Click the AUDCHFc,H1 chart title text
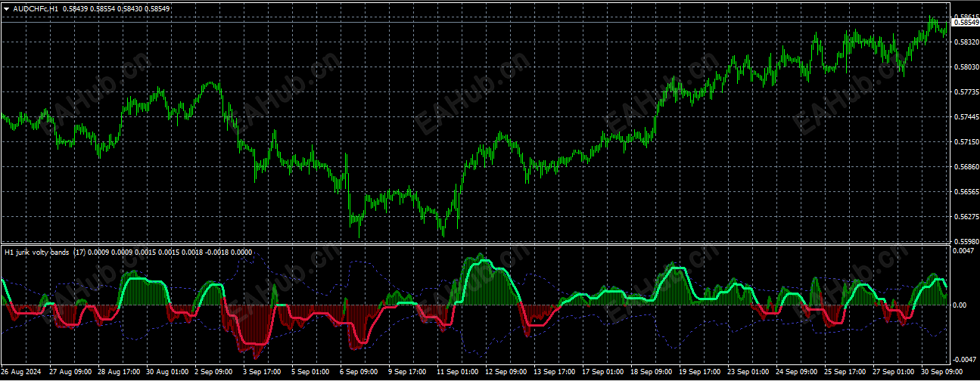Image resolution: width=980 pixels, height=381 pixels. 36,8
